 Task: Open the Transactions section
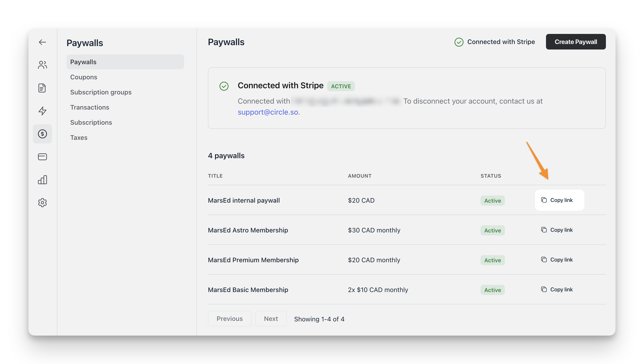(90, 107)
